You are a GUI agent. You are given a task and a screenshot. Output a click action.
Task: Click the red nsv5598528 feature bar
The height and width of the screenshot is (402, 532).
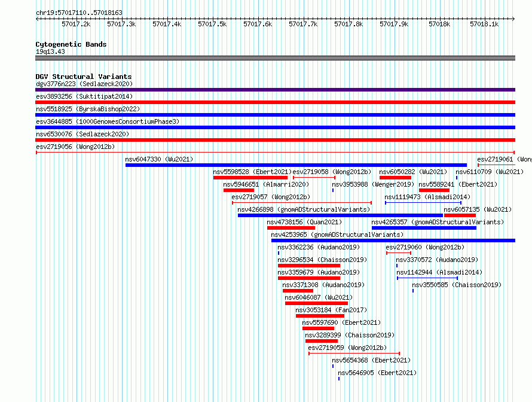(250, 178)
